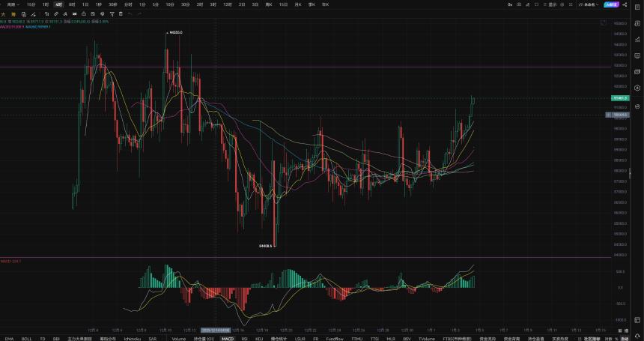Choose the 1日 timeframe
This screenshot has width=644, height=341.
85,4
